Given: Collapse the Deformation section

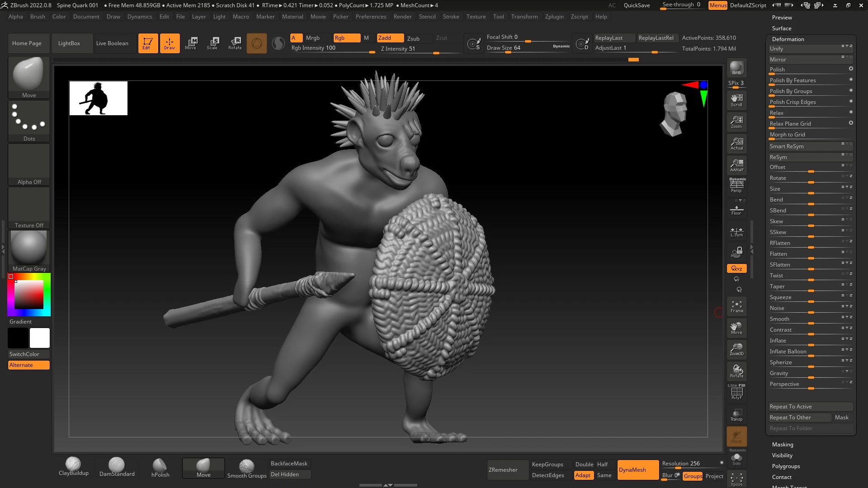Looking at the screenshot, I should point(788,39).
